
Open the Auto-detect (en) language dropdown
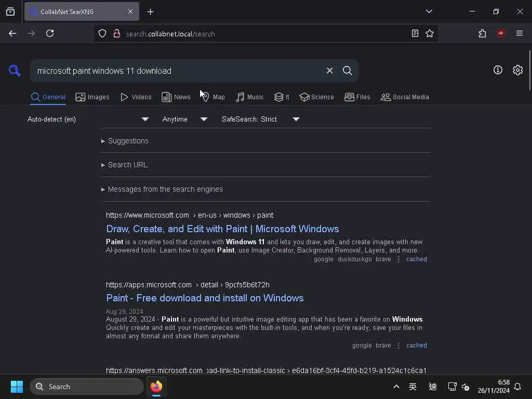[88, 119]
